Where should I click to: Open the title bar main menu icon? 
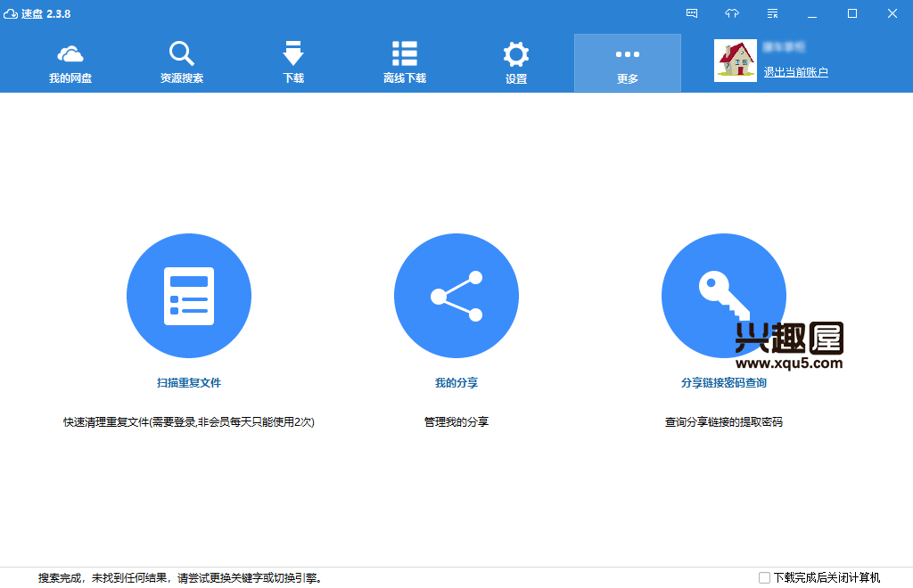point(772,13)
